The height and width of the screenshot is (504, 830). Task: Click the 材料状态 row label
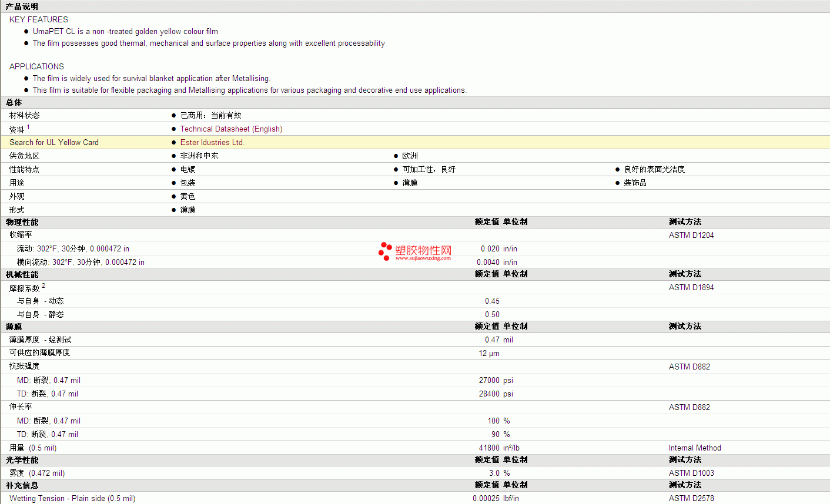point(25,115)
